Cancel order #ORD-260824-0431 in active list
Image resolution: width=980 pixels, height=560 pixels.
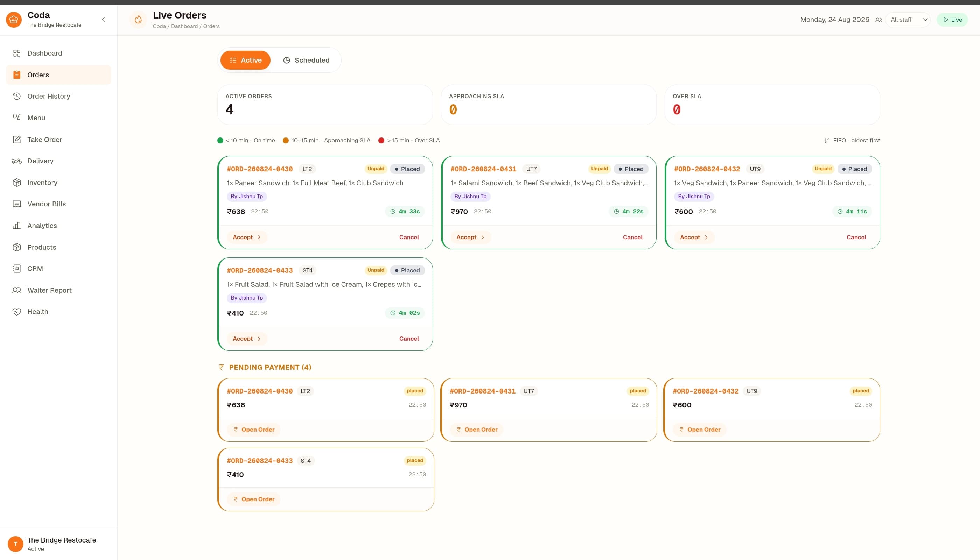click(x=632, y=237)
